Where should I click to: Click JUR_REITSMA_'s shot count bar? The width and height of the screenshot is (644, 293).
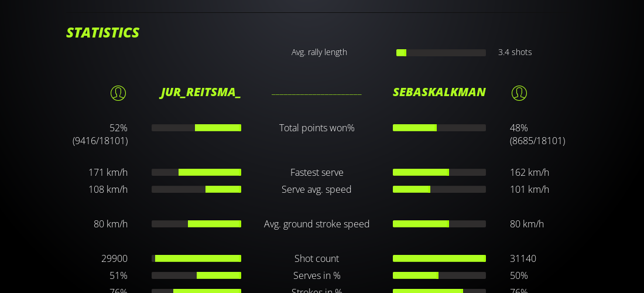tap(196, 258)
